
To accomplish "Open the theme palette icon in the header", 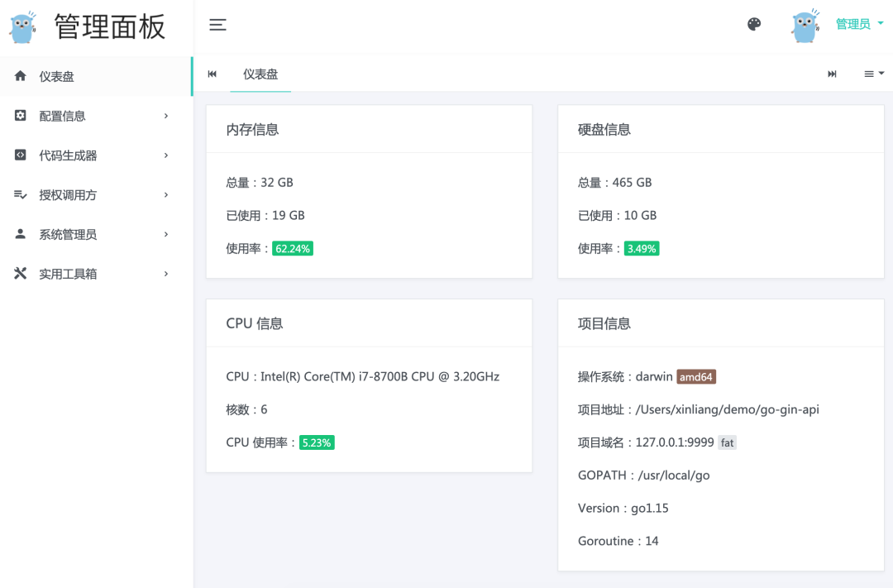I will click(753, 24).
